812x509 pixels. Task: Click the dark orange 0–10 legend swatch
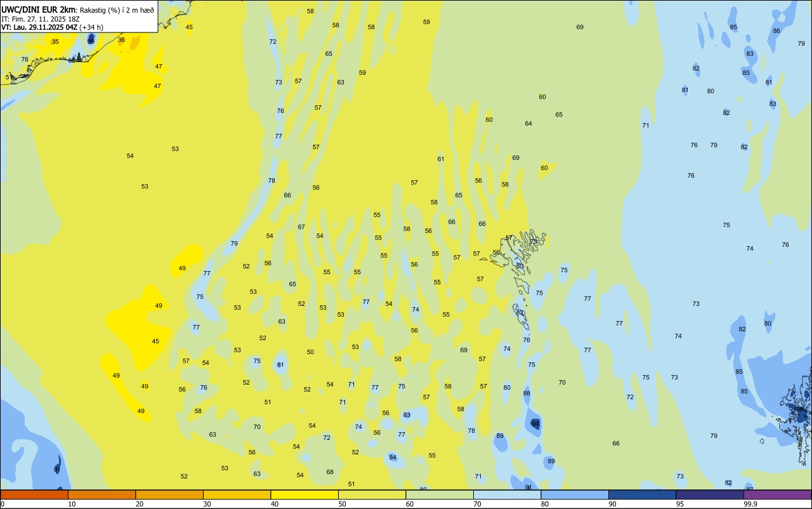pyautogui.click(x=34, y=494)
